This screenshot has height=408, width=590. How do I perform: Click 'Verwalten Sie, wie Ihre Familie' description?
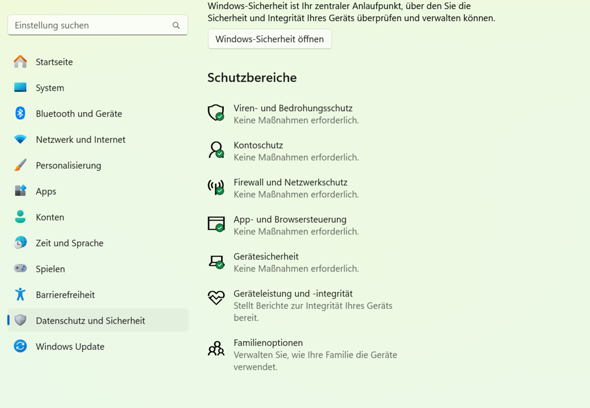[315, 361]
